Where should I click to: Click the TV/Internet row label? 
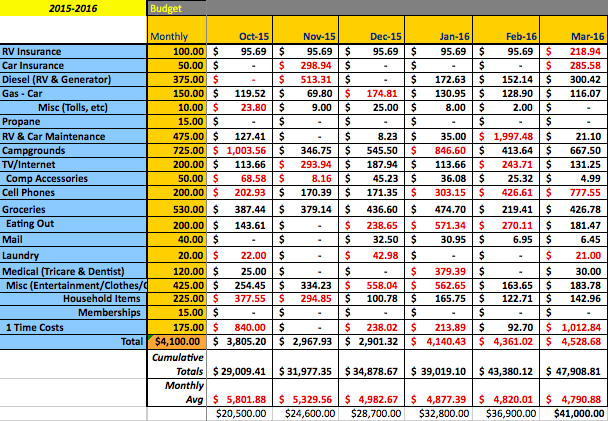[73, 164]
